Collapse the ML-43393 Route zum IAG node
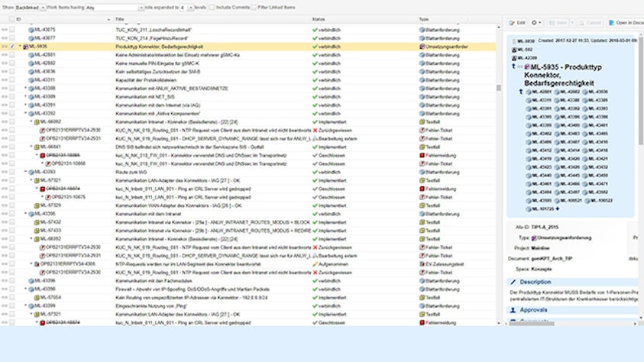This screenshot has height=362, width=644. click(25, 172)
